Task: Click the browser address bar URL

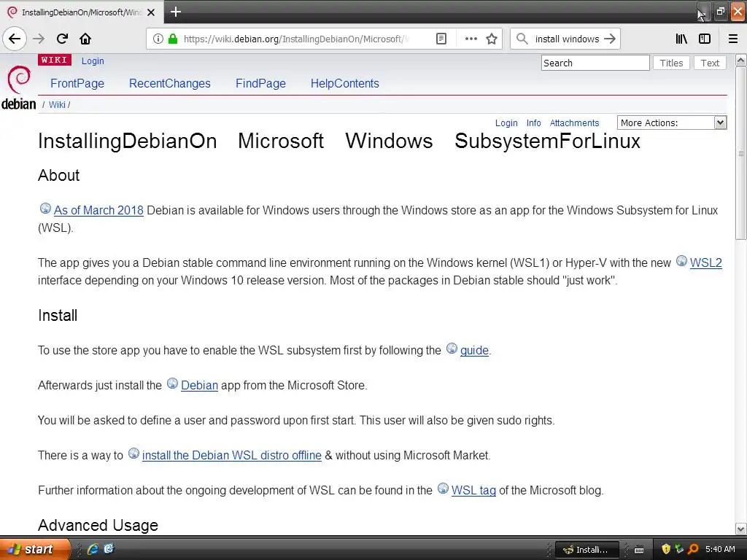Action: [x=296, y=39]
